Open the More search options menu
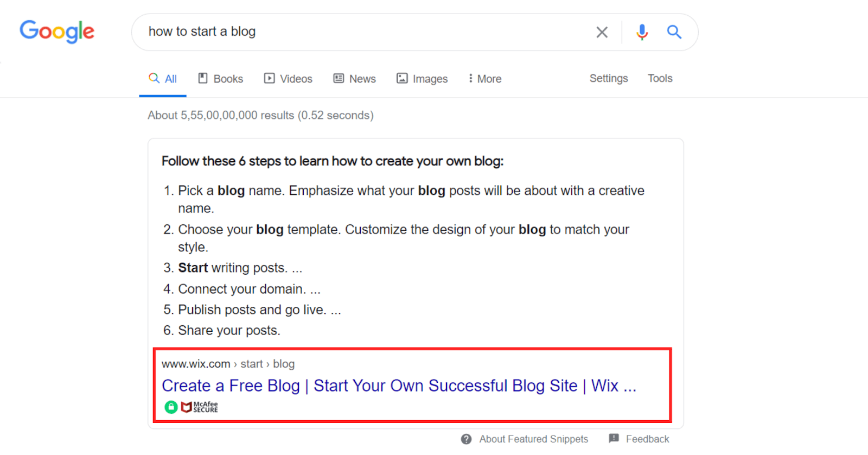The width and height of the screenshot is (868, 455). [484, 79]
